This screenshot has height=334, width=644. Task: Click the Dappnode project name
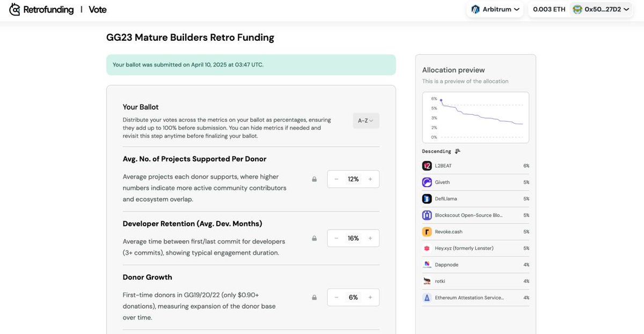(x=447, y=265)
